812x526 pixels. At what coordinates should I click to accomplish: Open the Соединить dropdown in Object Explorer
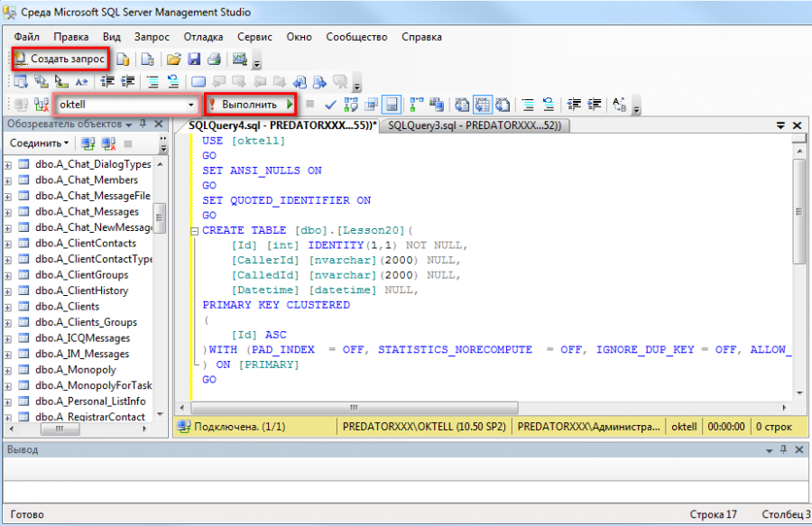click(x=40, y=143)
